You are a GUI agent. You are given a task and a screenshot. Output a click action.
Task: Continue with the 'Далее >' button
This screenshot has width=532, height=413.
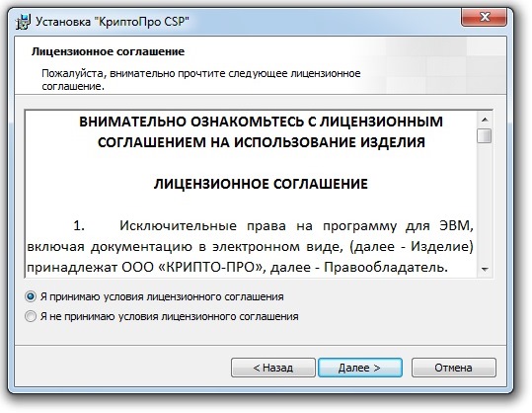(360, 368)
